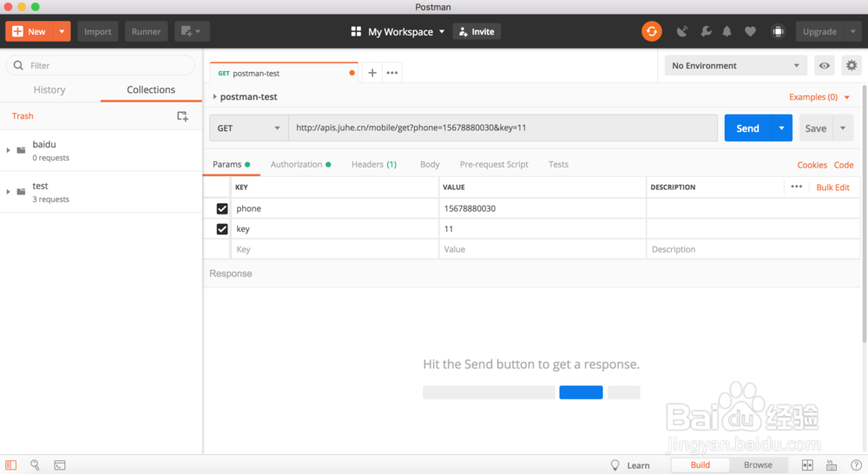Open the Code link
Screen dimensions: 868x474
tap(844, 165)
